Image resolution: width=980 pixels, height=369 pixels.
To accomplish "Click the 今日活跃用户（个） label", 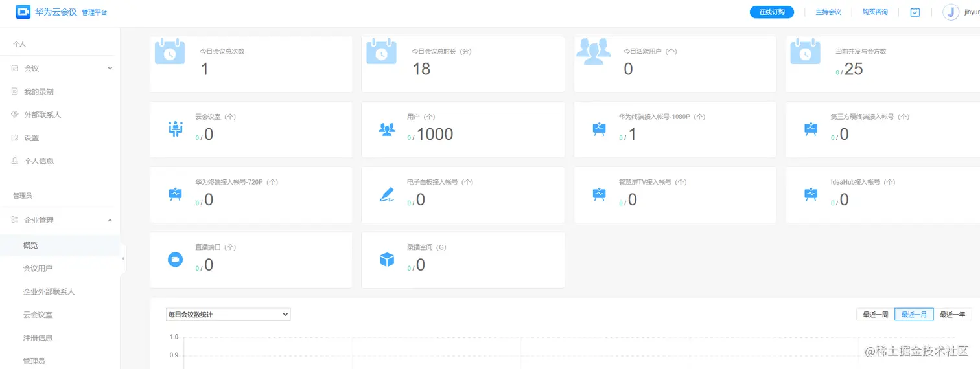I will pyautogui.click(x=650, y=51).
